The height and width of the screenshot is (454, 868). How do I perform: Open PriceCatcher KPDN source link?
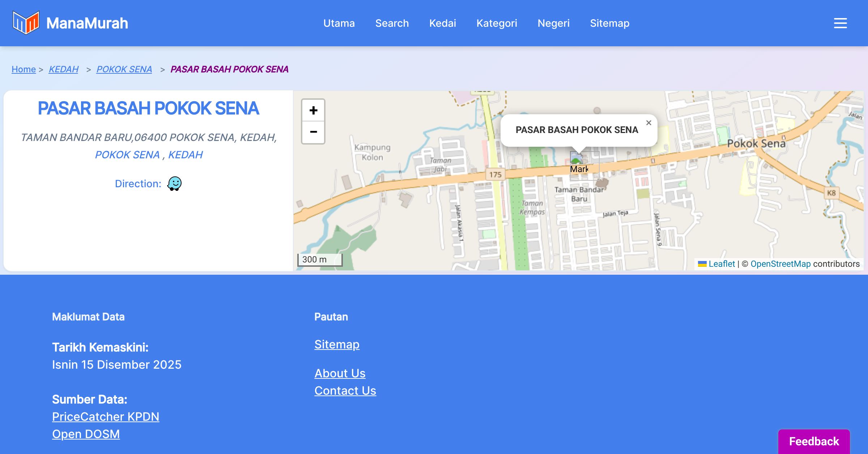coord(105,416)
